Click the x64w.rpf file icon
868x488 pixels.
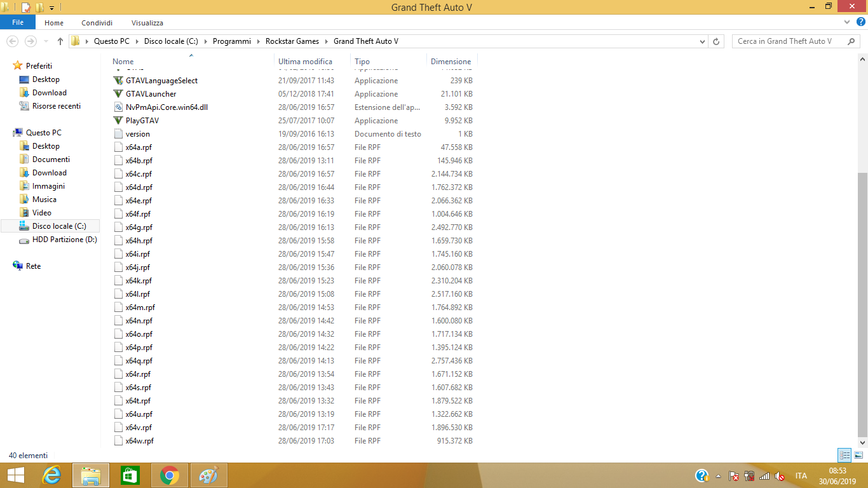click(x=118, y=441)
